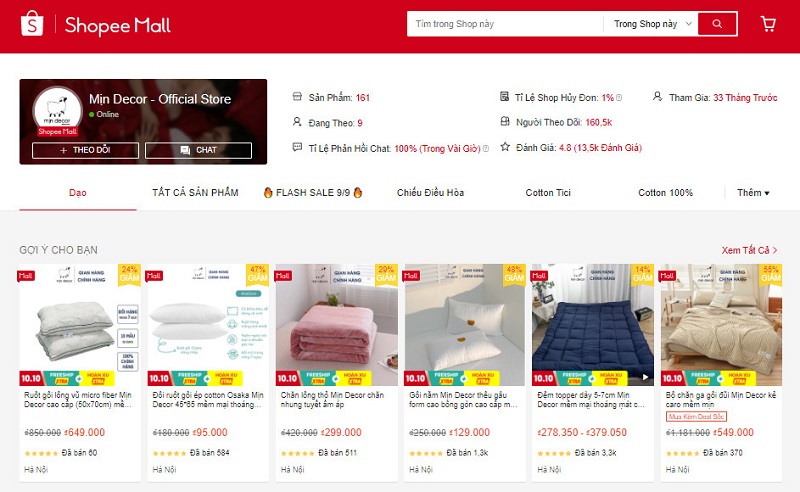Open the pink fleece blanket product thumbnail
The height and width of the screenshot is (492, 800).
pyautogui.click(x=336, y=325)
